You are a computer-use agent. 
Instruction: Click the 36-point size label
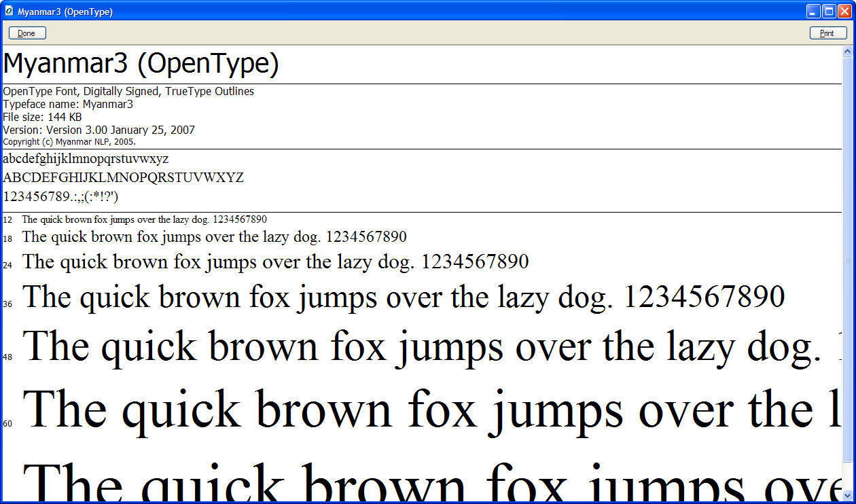pos(7,304)
